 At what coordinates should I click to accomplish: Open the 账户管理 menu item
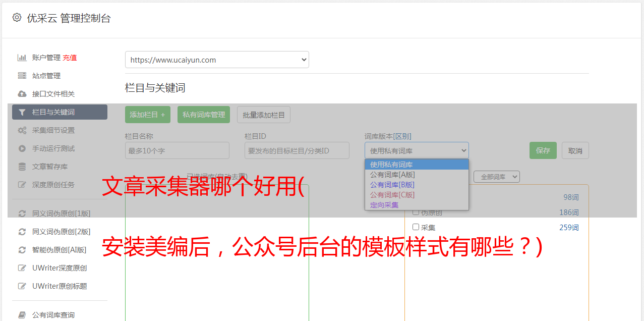pyautogui.click(x=46, y=58)
